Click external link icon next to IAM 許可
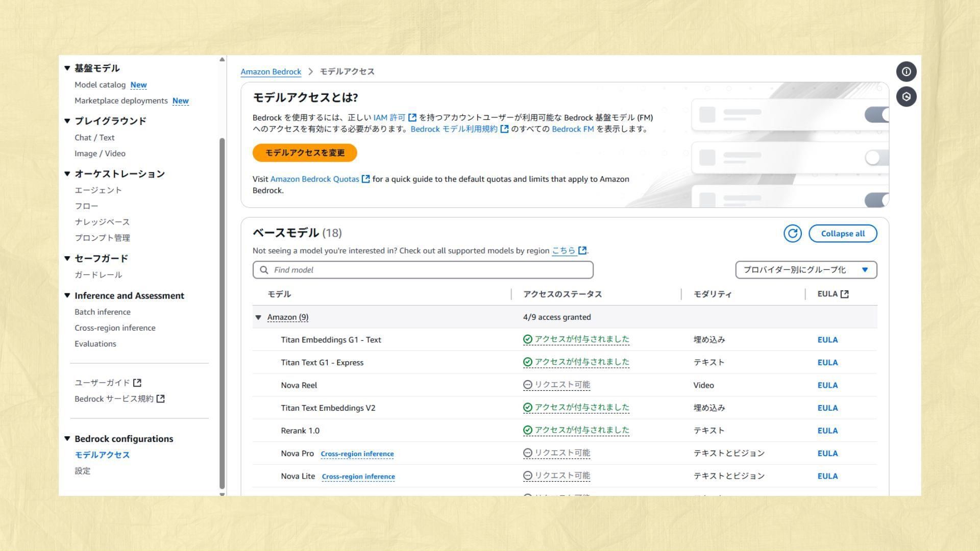This screenshot has width=980, height=551. point(412,117)
